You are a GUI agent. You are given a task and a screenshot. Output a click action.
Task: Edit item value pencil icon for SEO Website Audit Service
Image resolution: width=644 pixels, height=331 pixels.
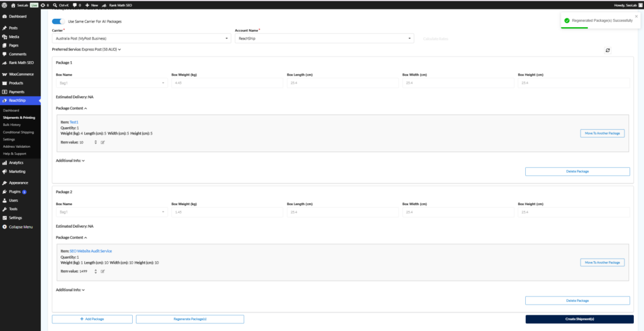pos(103,271)
